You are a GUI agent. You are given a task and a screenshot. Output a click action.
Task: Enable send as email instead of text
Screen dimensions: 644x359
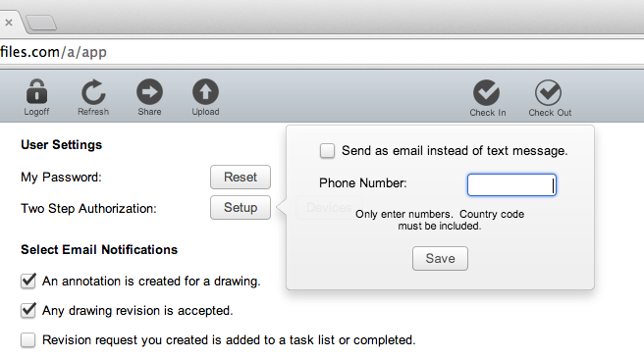coord(327,151)
